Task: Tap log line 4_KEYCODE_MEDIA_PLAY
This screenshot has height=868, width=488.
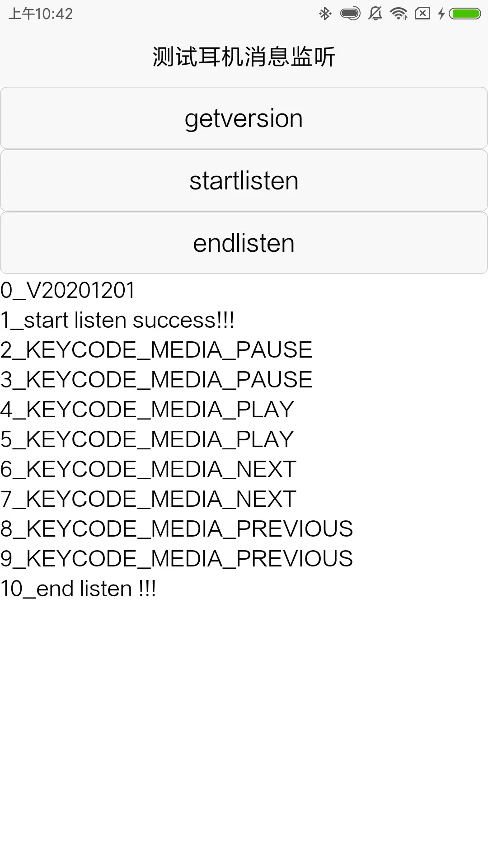Action: [x=147, y=410]
